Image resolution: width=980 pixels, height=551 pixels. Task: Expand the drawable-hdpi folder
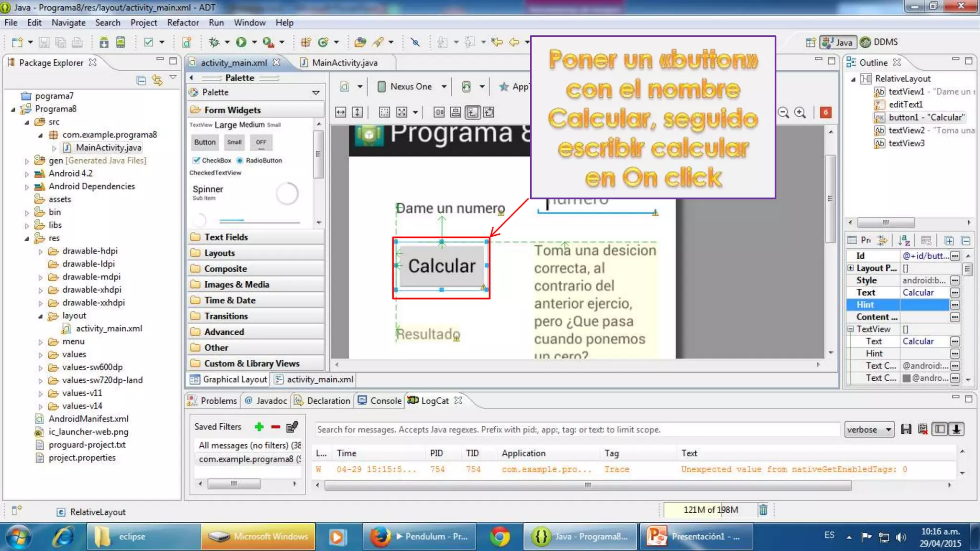(x=41, y=251)
